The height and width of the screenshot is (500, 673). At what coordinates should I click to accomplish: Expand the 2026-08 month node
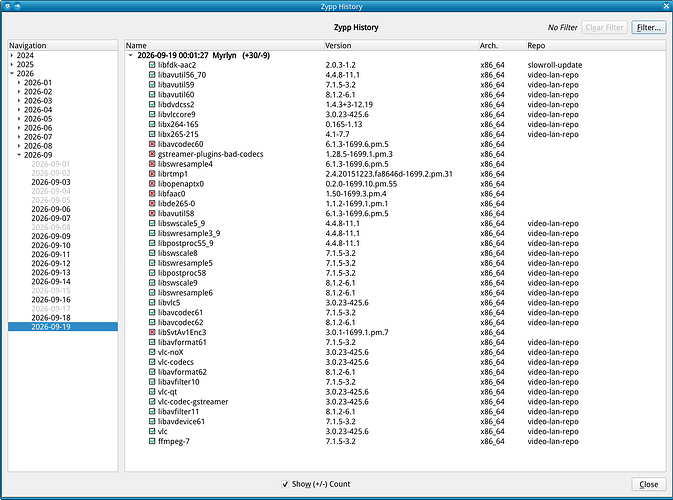19,146
